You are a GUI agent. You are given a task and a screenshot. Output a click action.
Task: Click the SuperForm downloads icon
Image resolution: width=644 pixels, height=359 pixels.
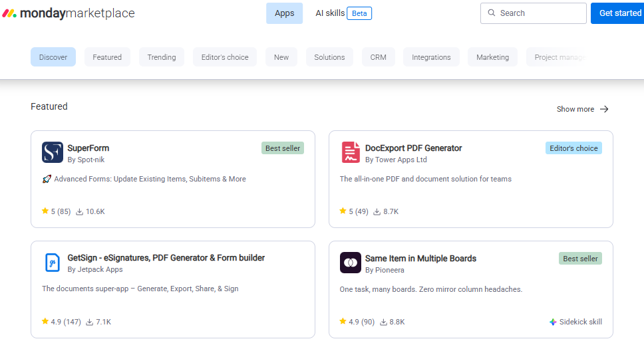pos(80,211)
